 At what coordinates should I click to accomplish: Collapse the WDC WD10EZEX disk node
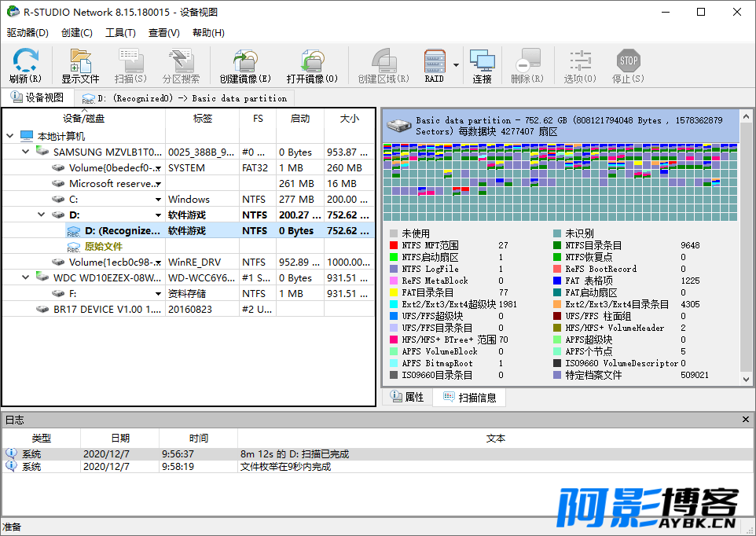pos(25,277)
